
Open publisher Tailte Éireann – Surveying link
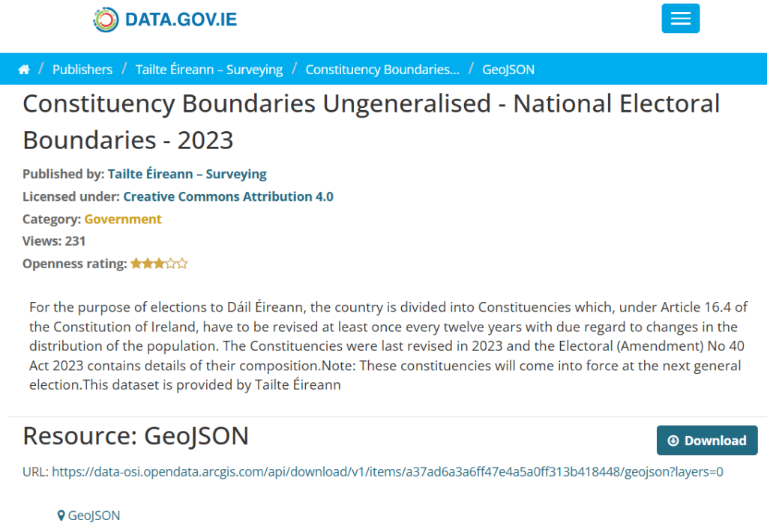pyautogui.click(x=187, y=174)
